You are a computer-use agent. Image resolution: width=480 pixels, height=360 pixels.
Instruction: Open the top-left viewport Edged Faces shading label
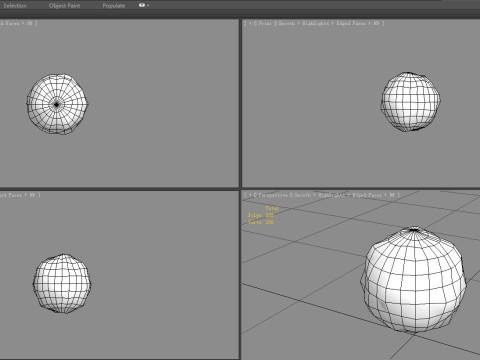pos(9,23)
